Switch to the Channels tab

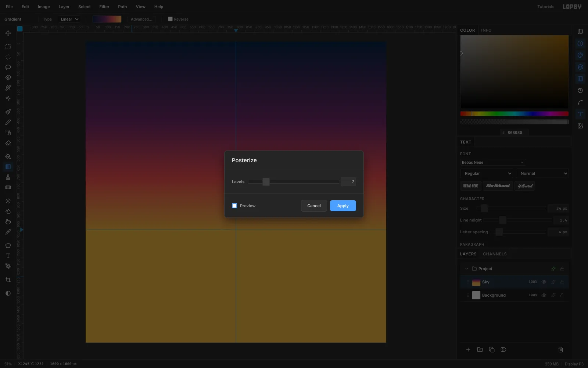point(495,254)
